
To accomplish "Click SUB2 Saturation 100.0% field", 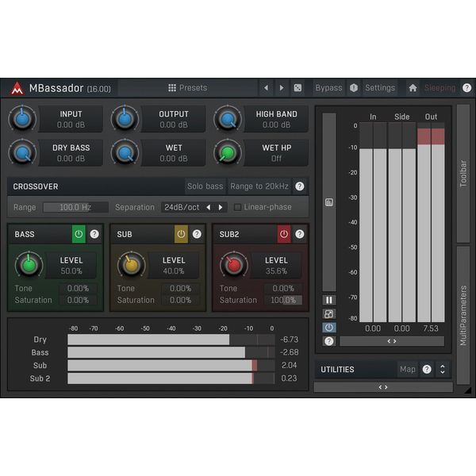I will click(283, 300).
